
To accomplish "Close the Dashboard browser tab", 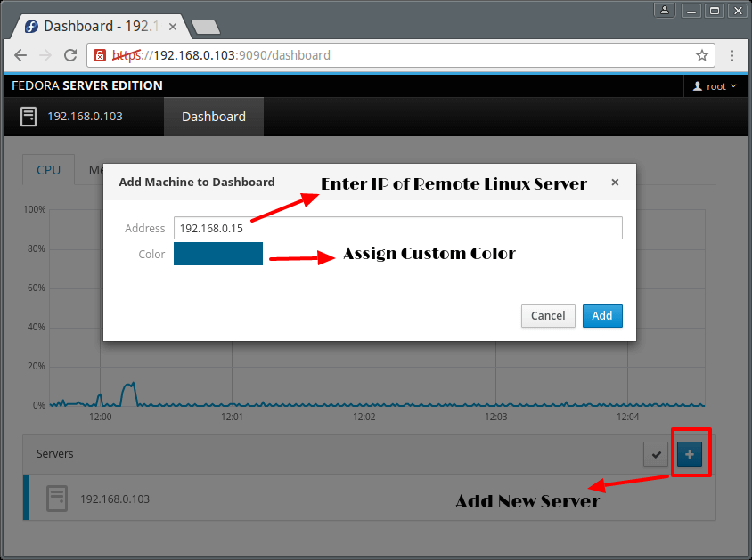I will point(173,27).
